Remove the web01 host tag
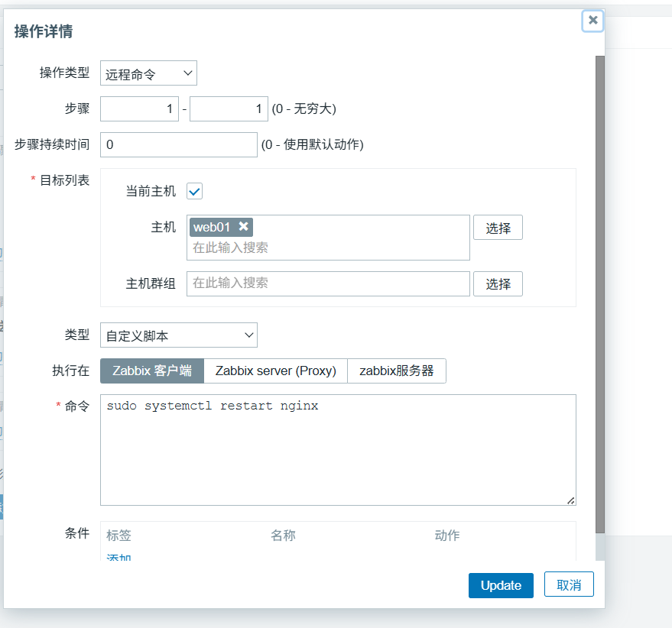This screenshot has height=628, width=672. (243, 226)
